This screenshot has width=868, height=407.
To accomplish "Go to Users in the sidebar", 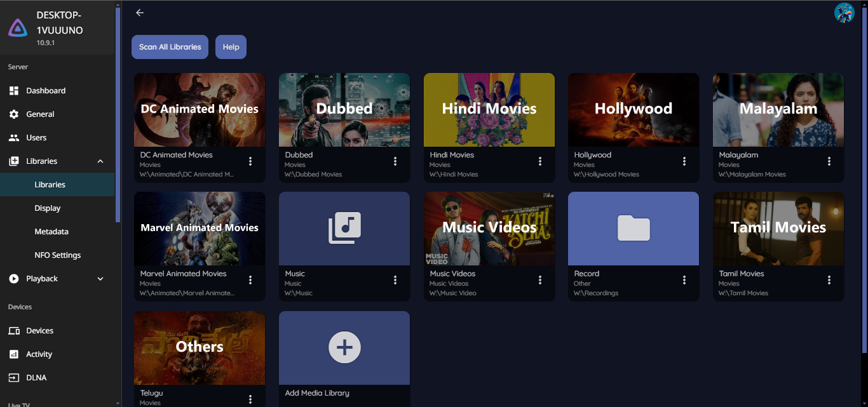I will pos(36,138).
